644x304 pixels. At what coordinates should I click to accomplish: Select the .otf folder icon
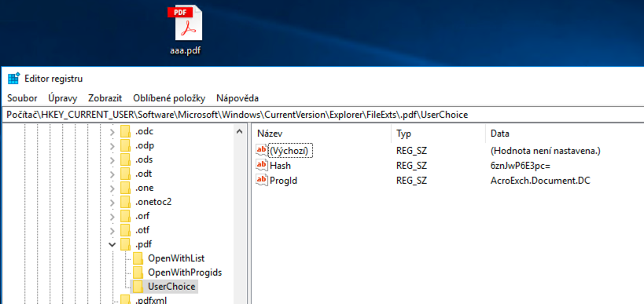coord(125,229)
